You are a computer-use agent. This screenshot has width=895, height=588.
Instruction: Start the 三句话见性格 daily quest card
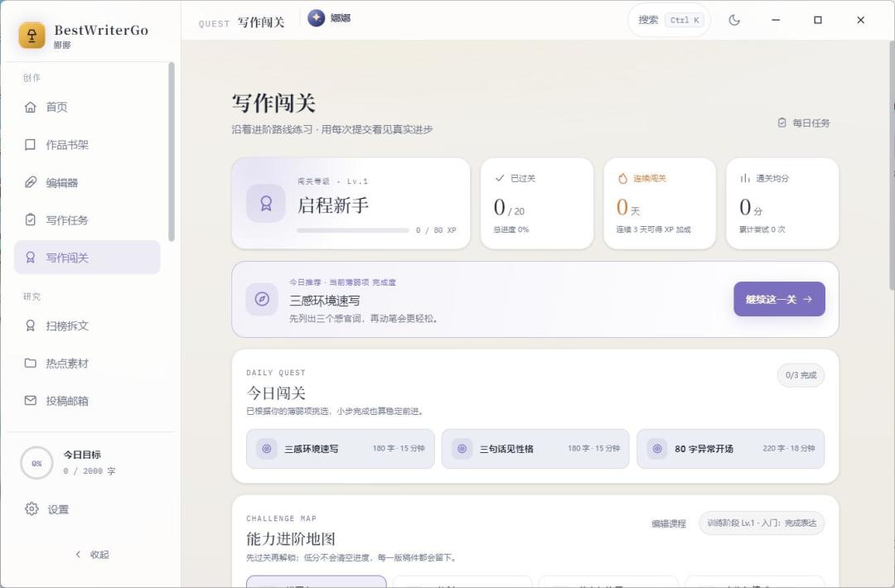[535, 449]
